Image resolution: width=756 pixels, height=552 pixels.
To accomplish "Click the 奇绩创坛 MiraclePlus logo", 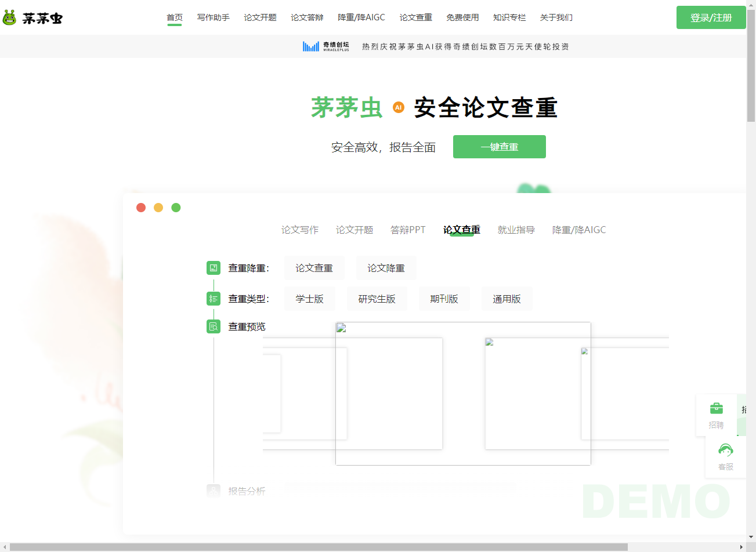I will [326, 46].
